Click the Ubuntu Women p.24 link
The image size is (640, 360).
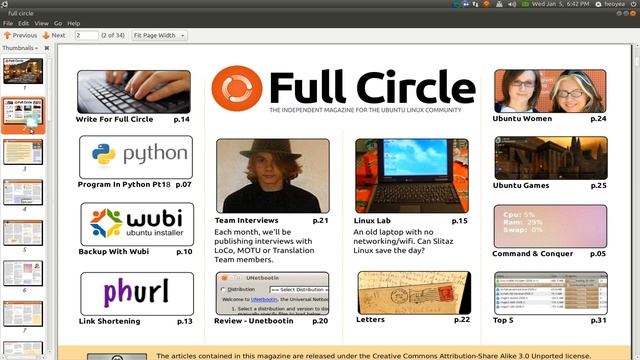coord(549,118)
